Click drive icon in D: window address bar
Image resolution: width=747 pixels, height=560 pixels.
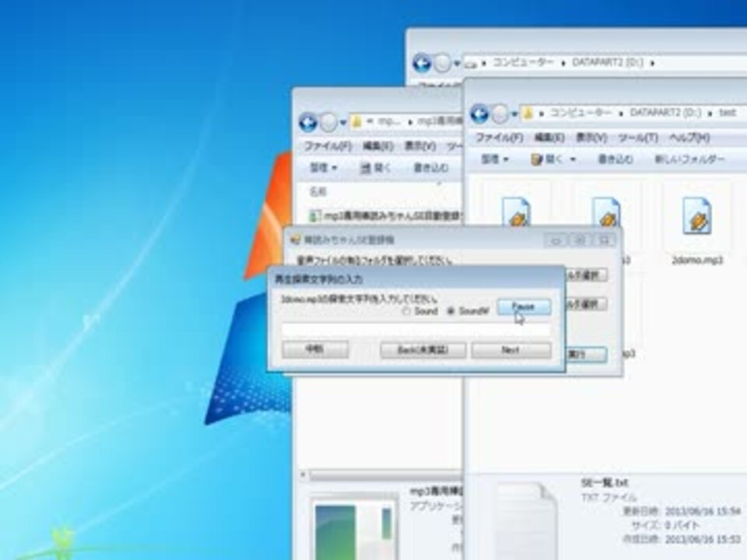[472, 64]
